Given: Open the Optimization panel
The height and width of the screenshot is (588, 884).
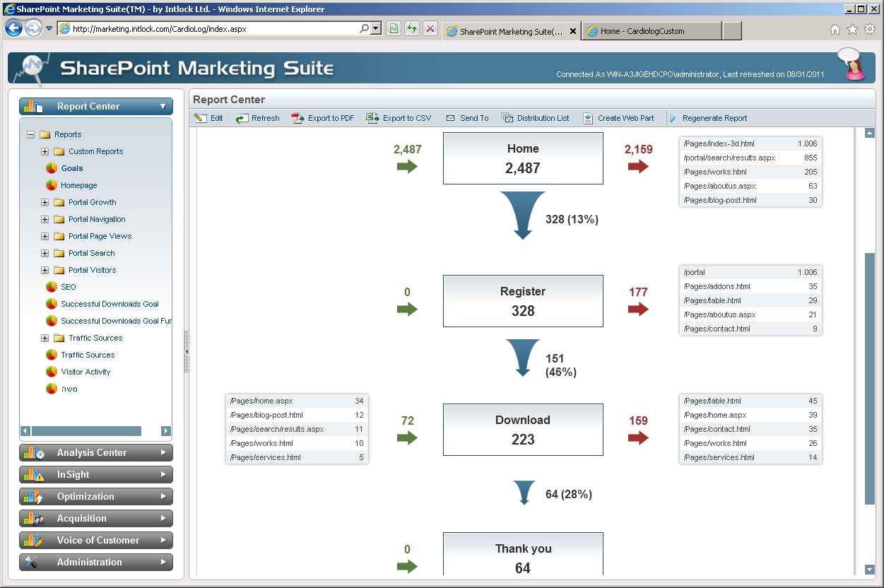Looking at the screenshot, I should (96, 497).
